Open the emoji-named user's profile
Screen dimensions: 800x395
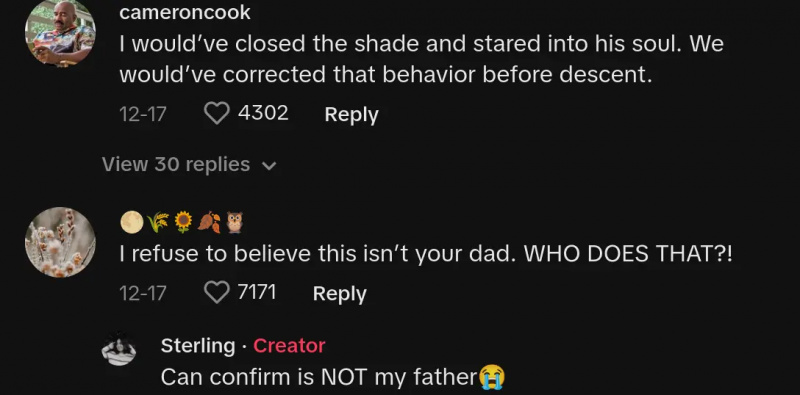tap(182, 223)
